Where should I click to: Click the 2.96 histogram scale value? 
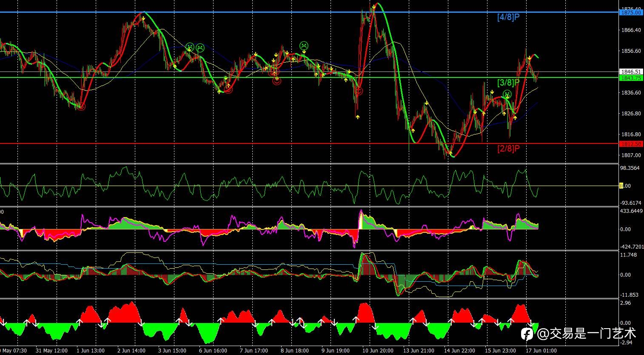625,303
